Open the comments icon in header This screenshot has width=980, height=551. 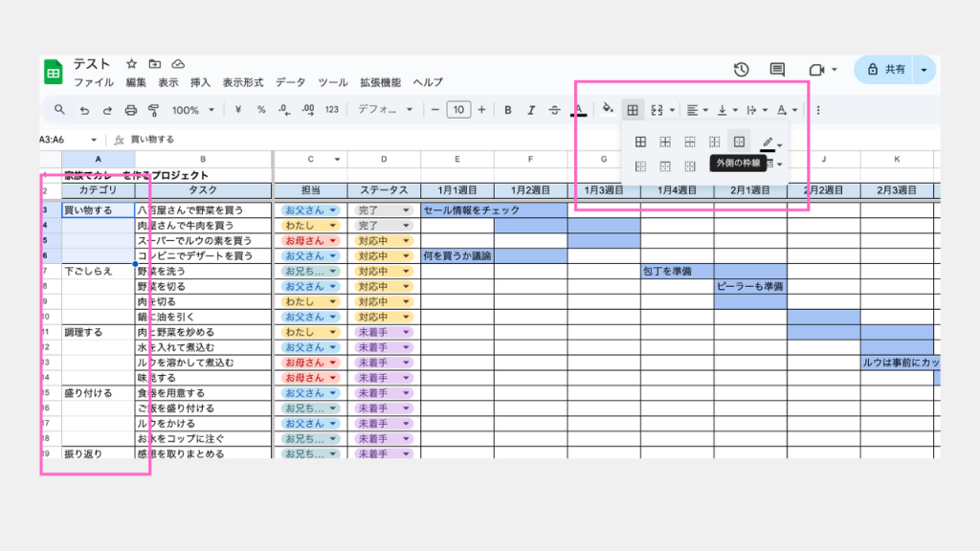point(777,70)
